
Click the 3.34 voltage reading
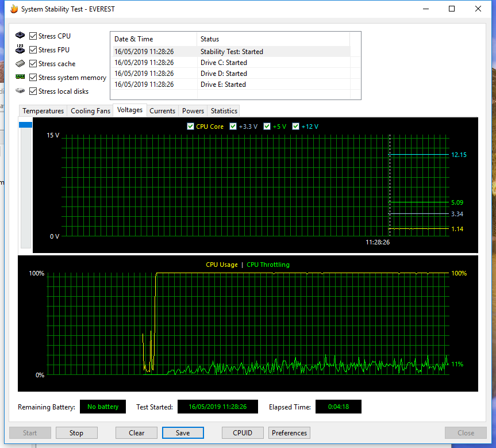[x=457, y=214]
